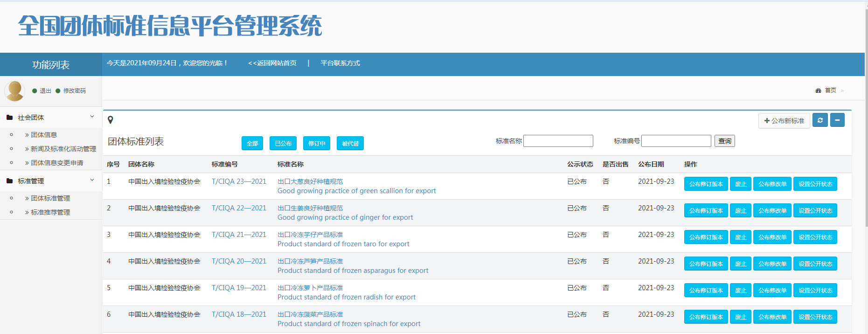Click the user avatar picture

point(14,90)
